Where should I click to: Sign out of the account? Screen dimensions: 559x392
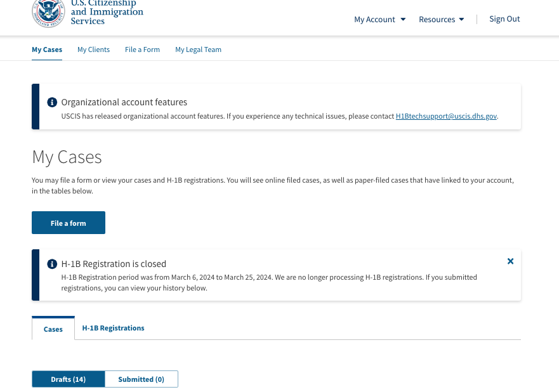[x=504, y=19]
